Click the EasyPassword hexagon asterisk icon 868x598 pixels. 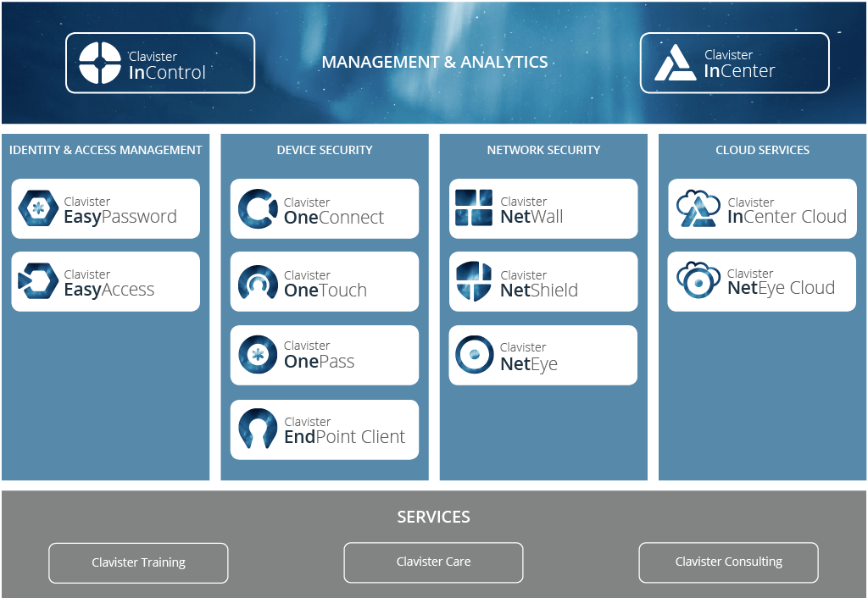coord(38,208)
